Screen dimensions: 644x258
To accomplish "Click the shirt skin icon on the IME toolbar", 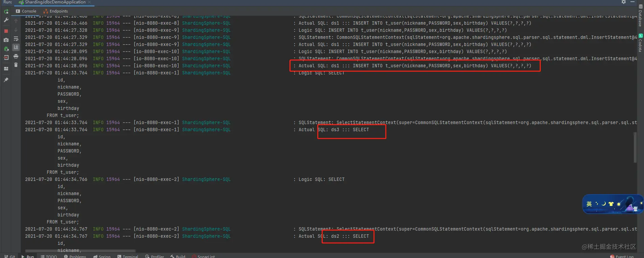I will [611, 204].
